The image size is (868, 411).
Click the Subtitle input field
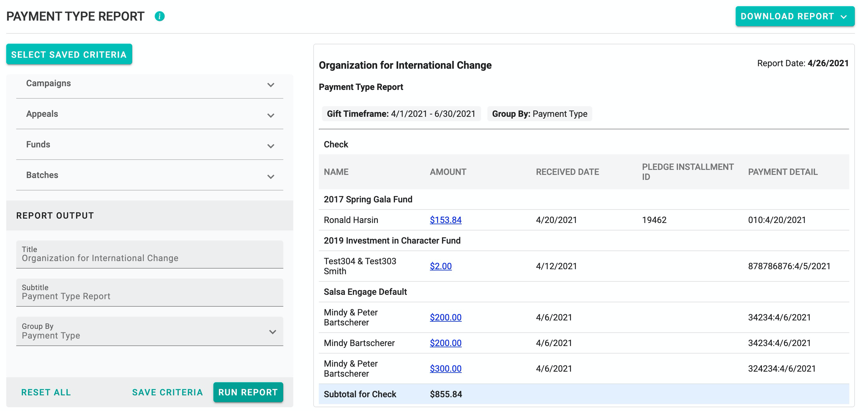tap(150, 293)
